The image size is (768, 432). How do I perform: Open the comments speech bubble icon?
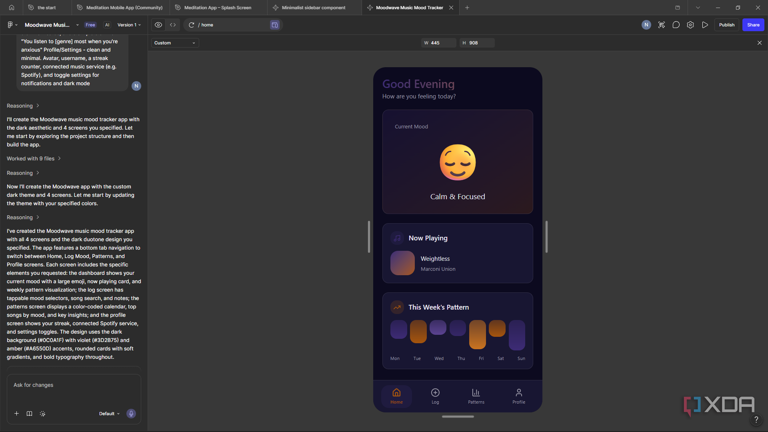point(675,25)
